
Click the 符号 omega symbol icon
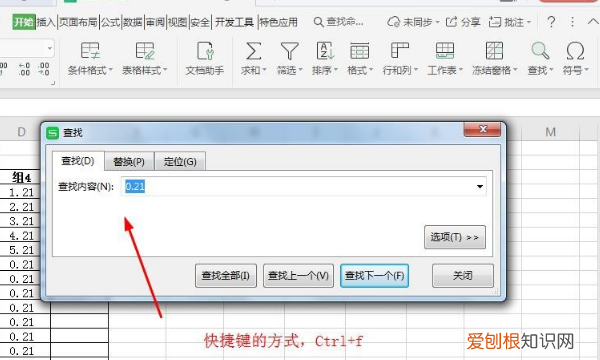tap(575, 51)
